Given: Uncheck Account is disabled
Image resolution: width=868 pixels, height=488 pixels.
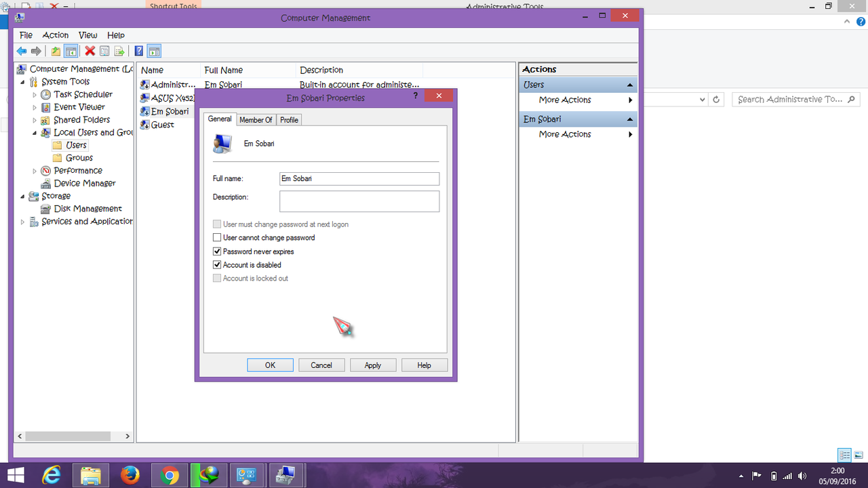Looking at the screenshot, I should pyautogui.click(x=217, y=265).
